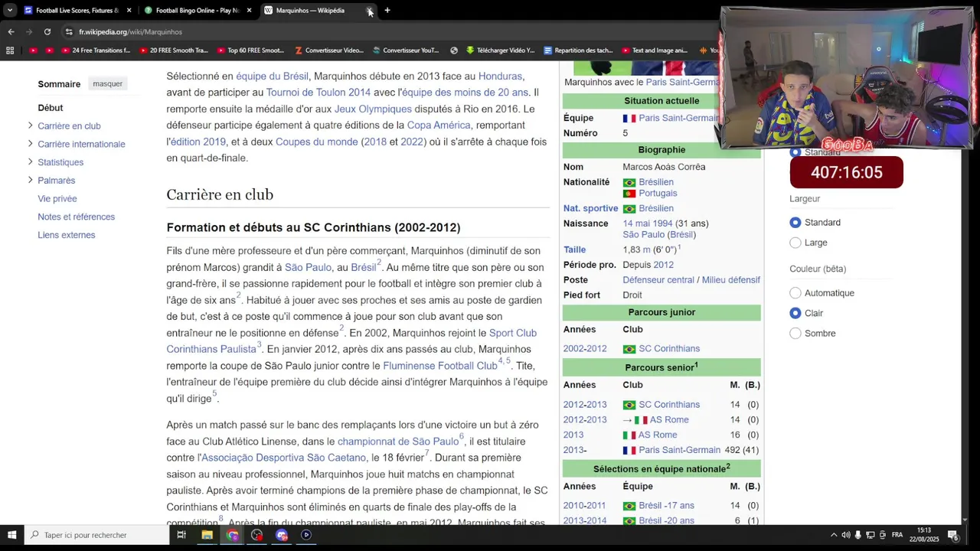Viewport: 980px width, 551px height.
Task: Click the 'FRA' keyboard language indicator
Action: pos(897,535)
